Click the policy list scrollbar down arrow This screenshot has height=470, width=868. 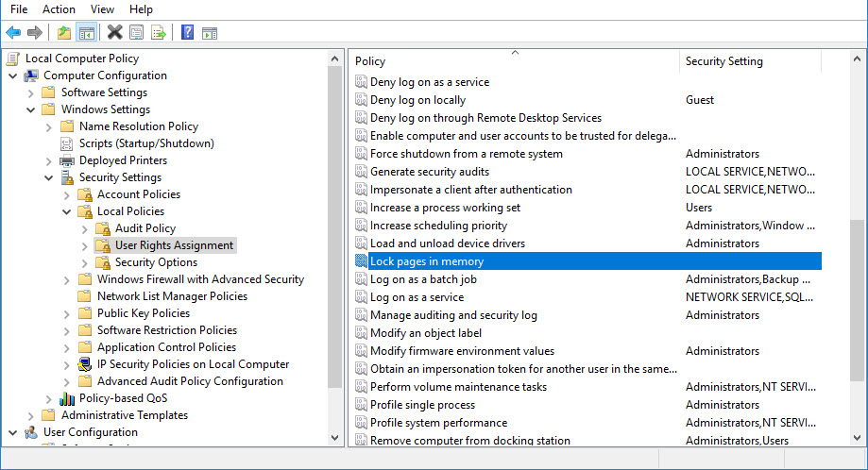(x=857, y=439)
